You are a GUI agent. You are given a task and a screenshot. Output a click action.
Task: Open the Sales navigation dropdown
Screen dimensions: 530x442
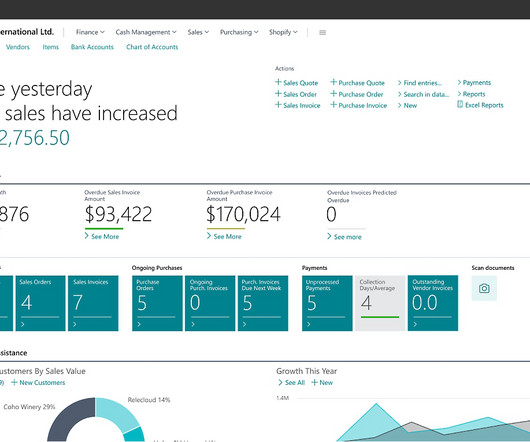coord(198,32)
